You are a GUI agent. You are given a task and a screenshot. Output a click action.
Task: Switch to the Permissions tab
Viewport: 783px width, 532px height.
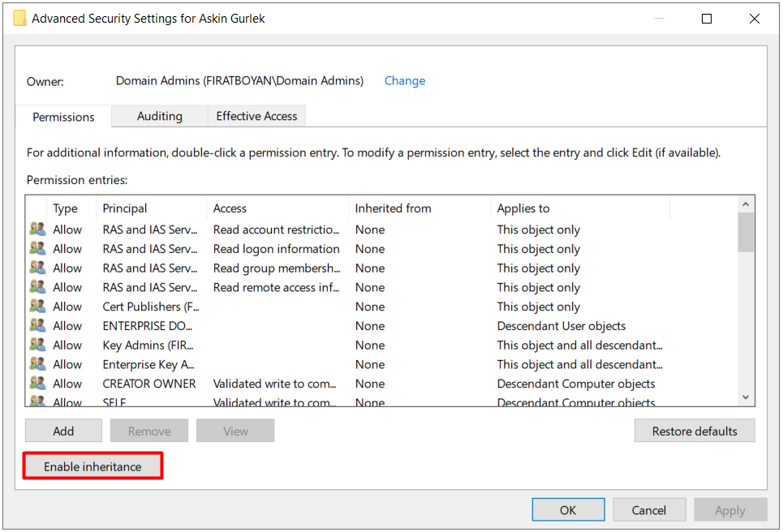tap(63, 117)
